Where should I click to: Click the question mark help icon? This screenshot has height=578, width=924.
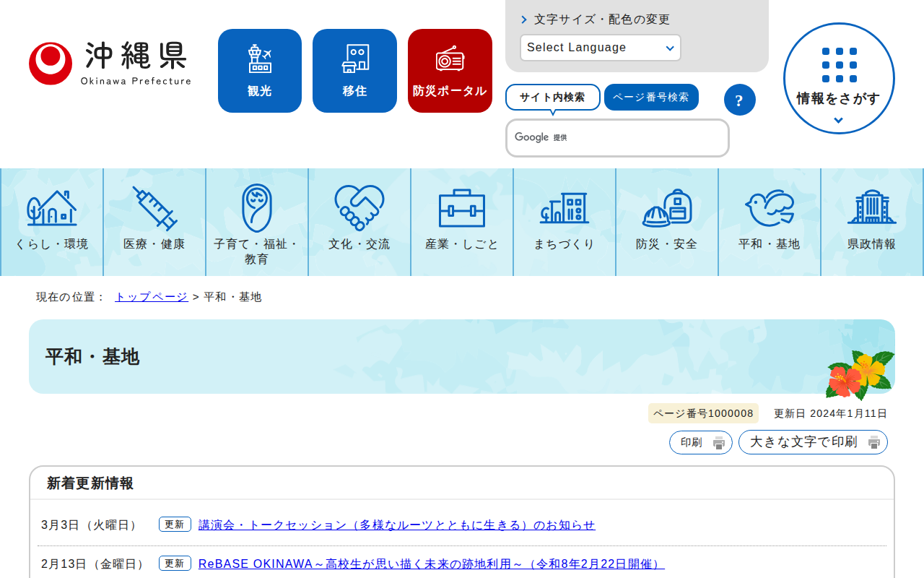739,100
